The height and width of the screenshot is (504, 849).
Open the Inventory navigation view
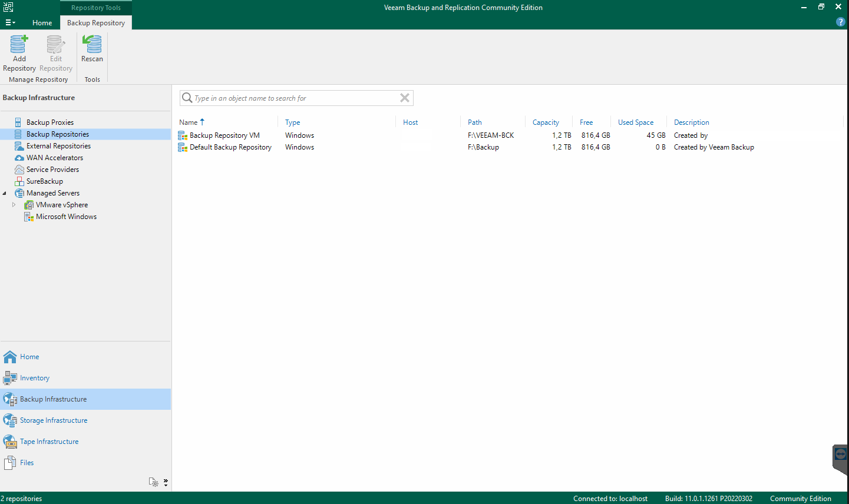85,378
